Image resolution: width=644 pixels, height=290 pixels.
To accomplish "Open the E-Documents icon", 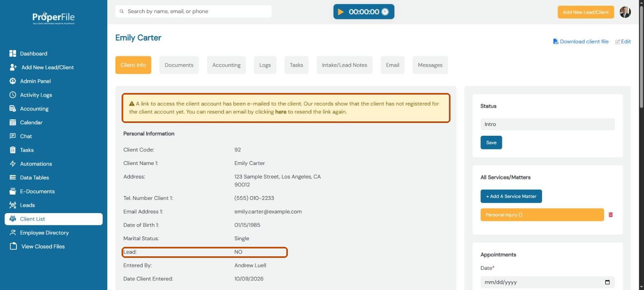I will (x=13, y=191).
